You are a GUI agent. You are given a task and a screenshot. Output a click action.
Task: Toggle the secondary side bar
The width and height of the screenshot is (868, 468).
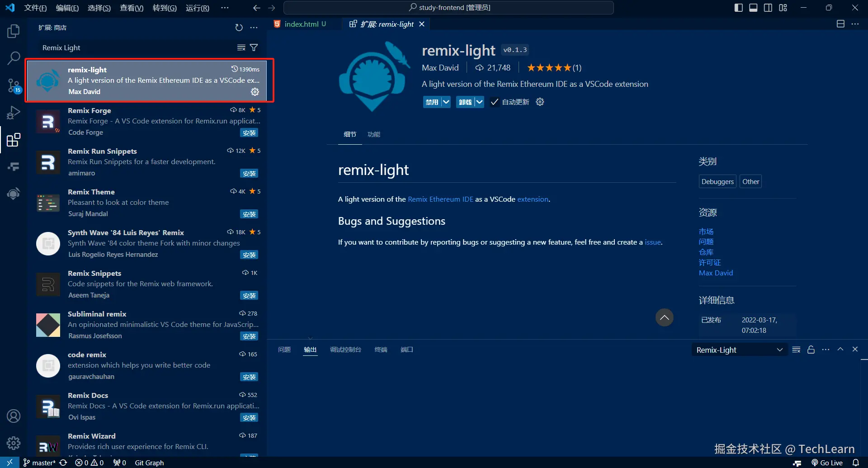click(768, 8)
